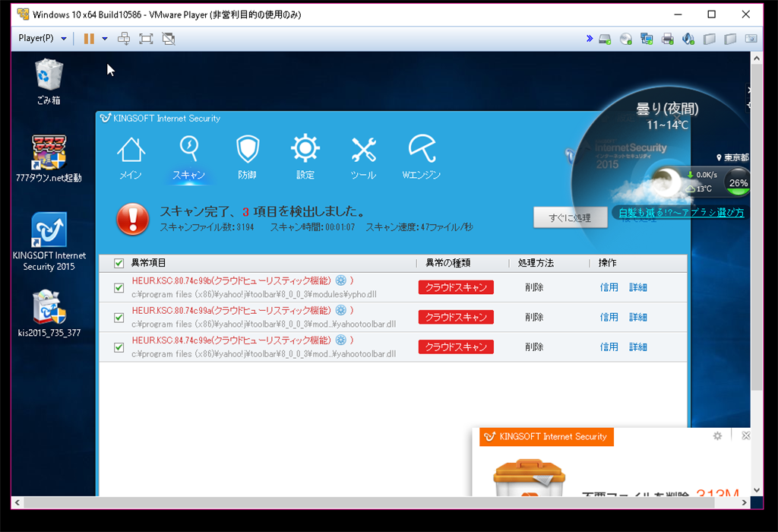Click the sound card device icon

click(688, 40)
